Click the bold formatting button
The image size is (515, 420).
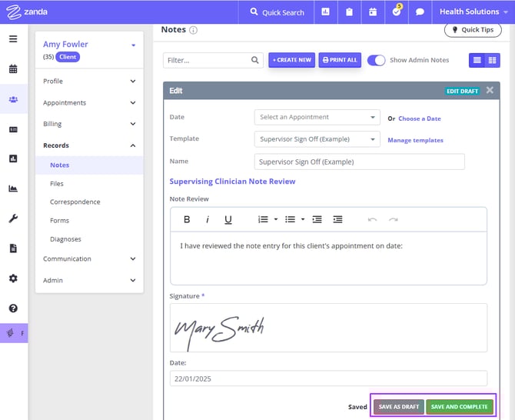(187, 219)
